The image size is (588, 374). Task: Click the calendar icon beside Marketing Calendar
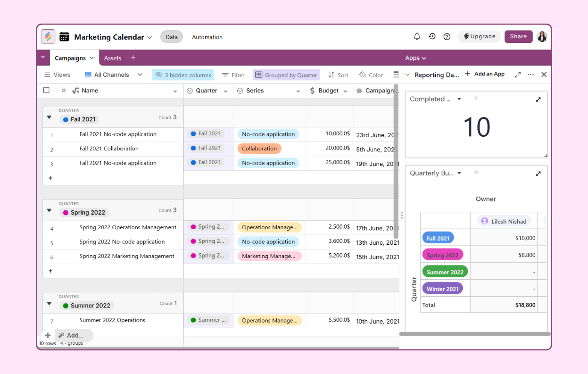pyautogui.click(x=64, y=37)
